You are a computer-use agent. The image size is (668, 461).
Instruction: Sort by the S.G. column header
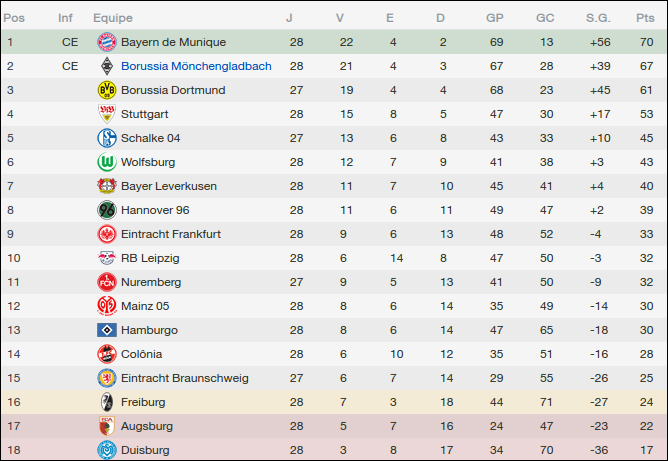(x=599, y=18)
